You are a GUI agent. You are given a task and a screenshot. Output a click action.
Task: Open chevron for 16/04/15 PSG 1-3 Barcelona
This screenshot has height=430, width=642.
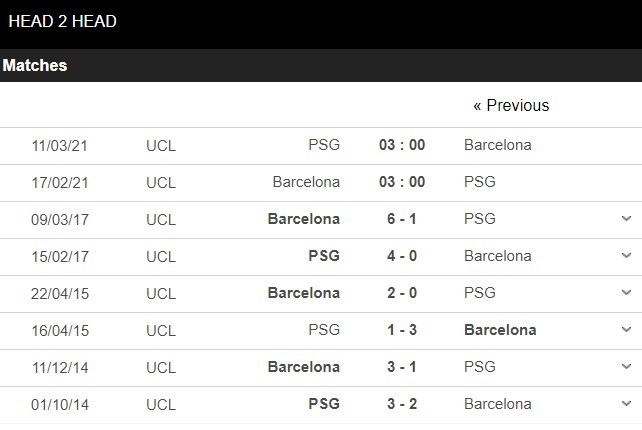click(x=626, y=330)
